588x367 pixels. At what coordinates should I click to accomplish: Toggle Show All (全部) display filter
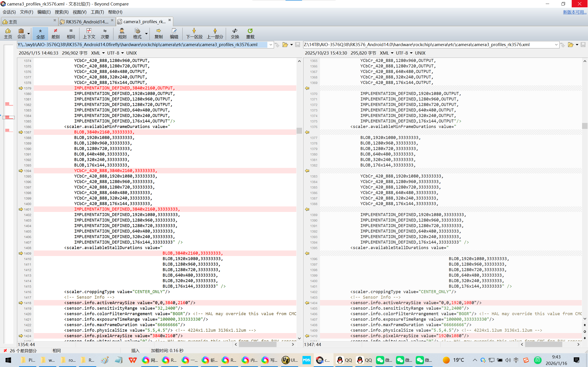tap(40, 33)
